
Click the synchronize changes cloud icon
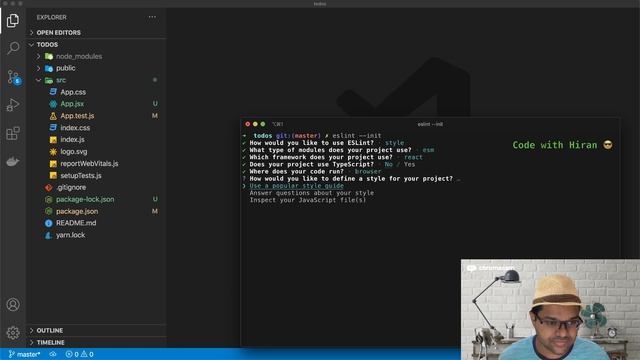tap(53, 354)
